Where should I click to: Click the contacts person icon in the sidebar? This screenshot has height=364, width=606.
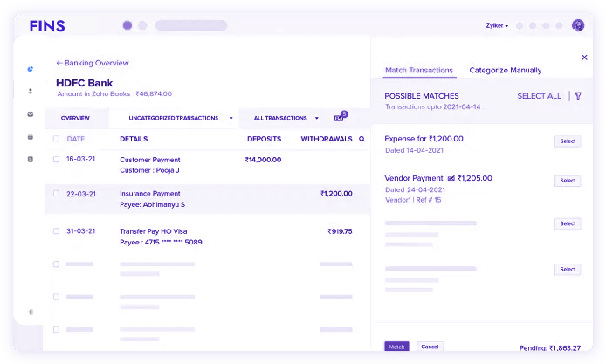[30, 91]
